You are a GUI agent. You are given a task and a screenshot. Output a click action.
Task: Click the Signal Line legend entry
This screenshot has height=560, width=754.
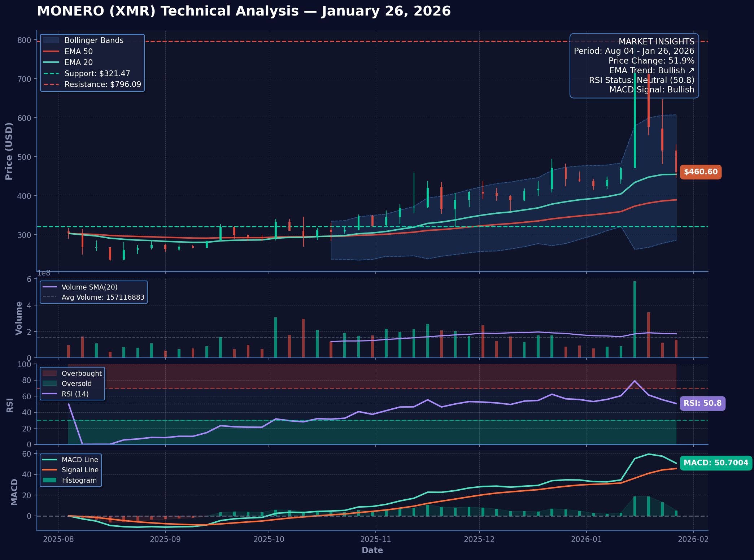(x=80, y=470)
